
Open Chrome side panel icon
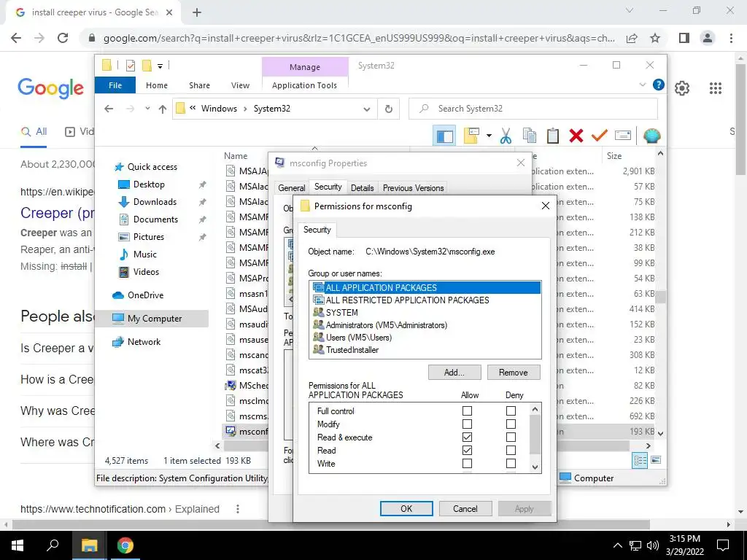[x=684, y=38]
